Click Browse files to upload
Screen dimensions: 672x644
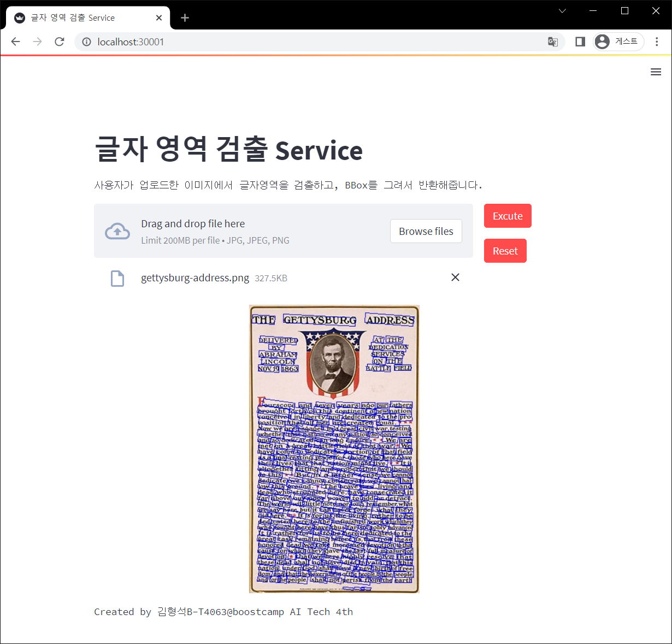pyautogui.click(x=426, y=232)
